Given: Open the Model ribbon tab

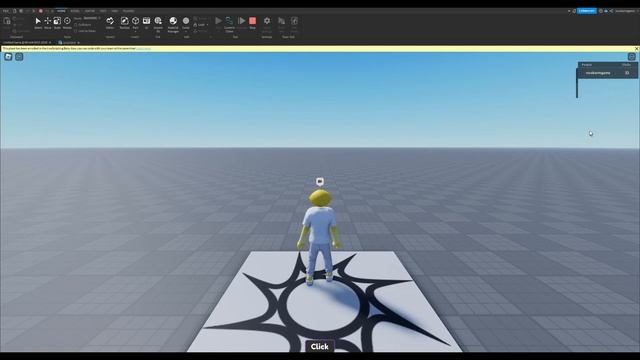Looking at the screenshot, I should pyautogui.click(x=75, y=11).
